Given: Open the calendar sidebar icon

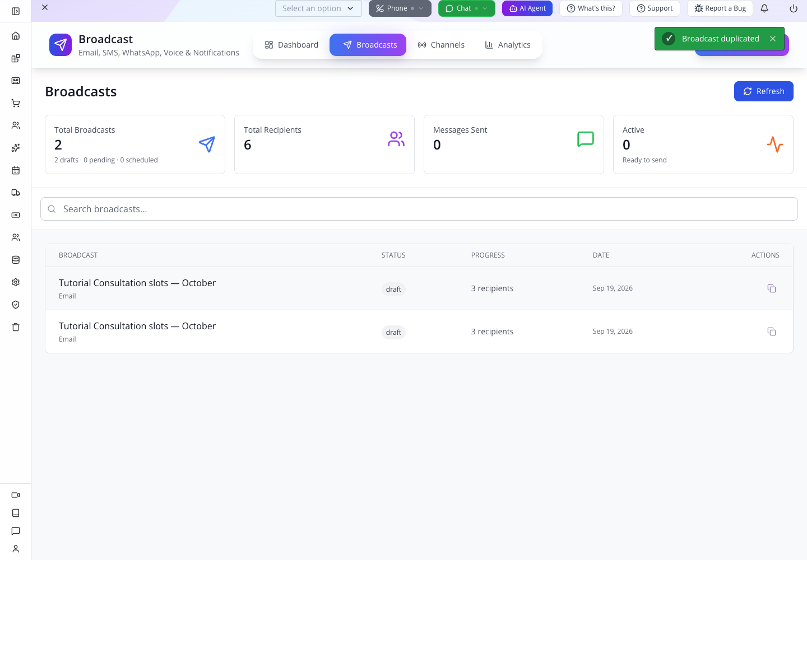Looking at the screenshot, I should pos(16,170).
